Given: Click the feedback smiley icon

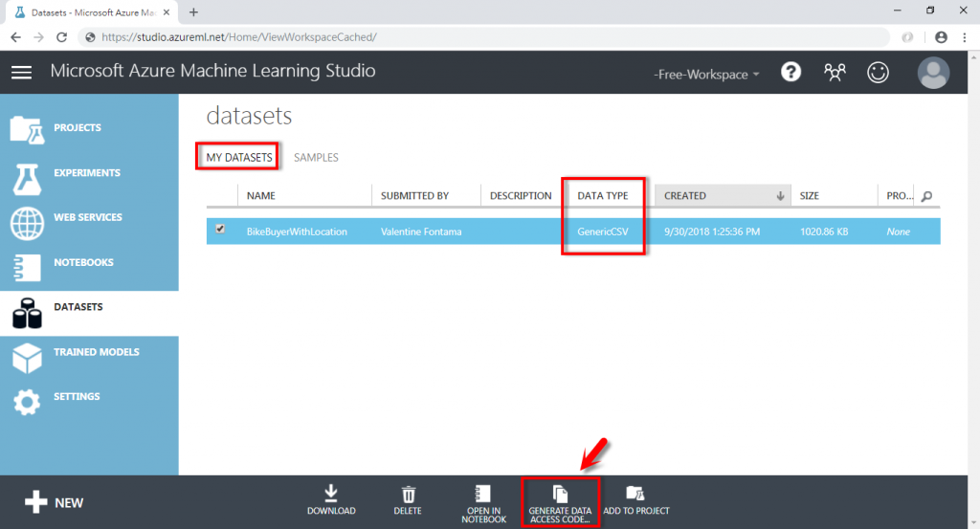Looking at the screenshot, I should [x=878, y=73].
